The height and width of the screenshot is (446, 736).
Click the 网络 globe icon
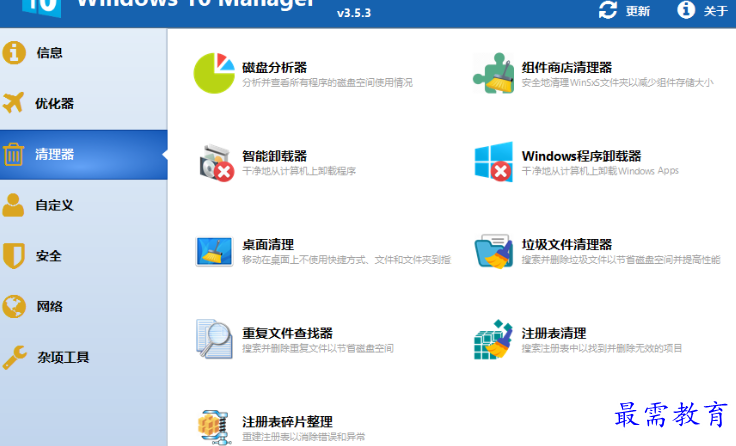tap(14, 306)
